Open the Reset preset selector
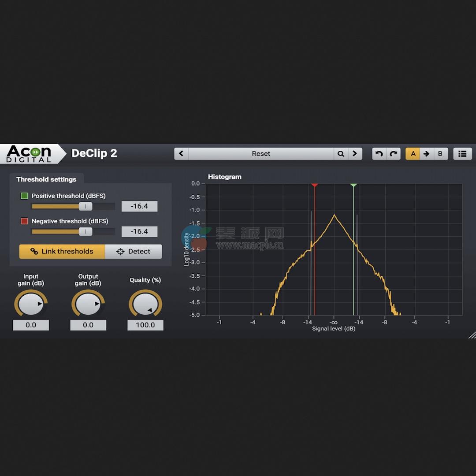The height and width of the screenshot is (476, 476). [261, 153]
